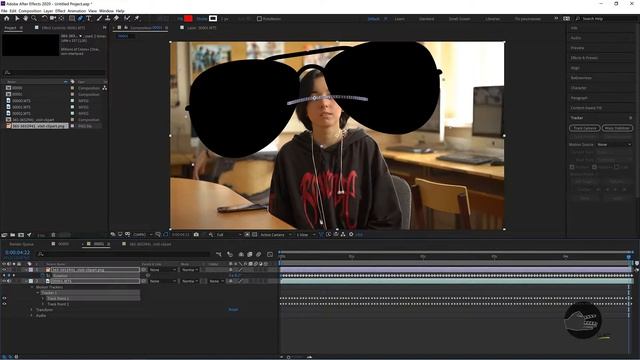Toggle Track Point 1 visibility eye
The width and height of the screenshot is (640, 360).
[4, 298]
